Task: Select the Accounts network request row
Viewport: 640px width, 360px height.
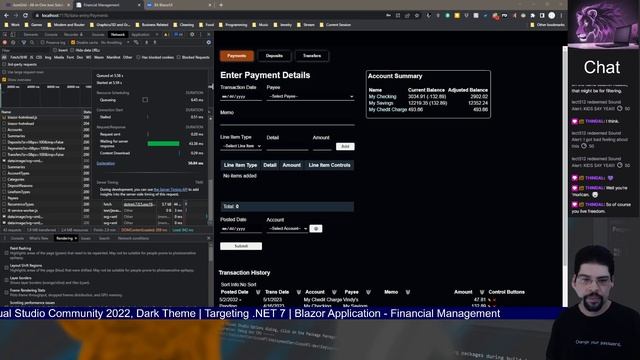Action: tap(46, 130)
